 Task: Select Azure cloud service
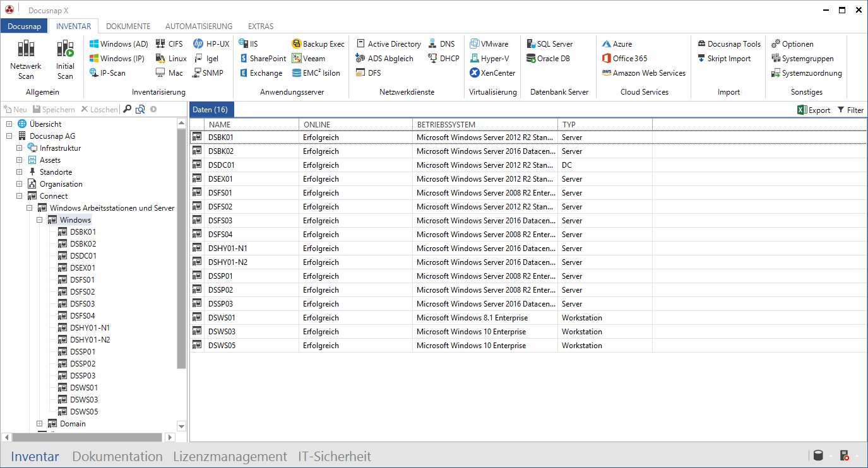[617, 44]
